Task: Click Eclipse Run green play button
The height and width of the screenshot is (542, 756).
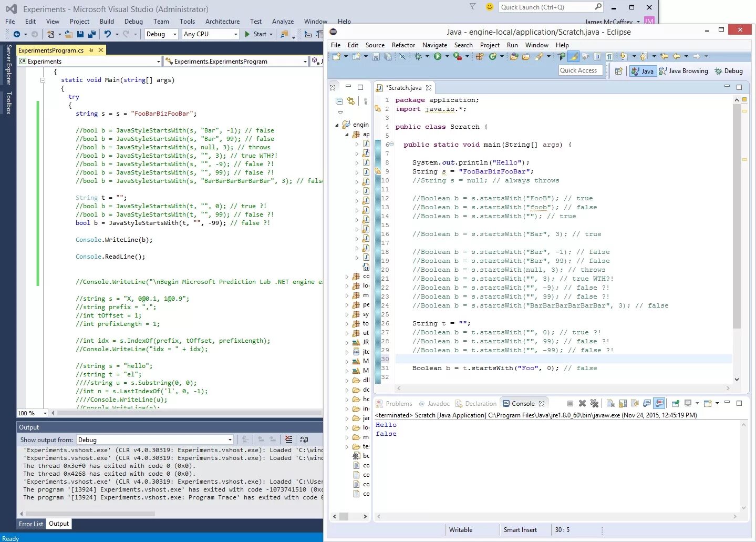Action: pyautogui.click(x=437, y=56)
